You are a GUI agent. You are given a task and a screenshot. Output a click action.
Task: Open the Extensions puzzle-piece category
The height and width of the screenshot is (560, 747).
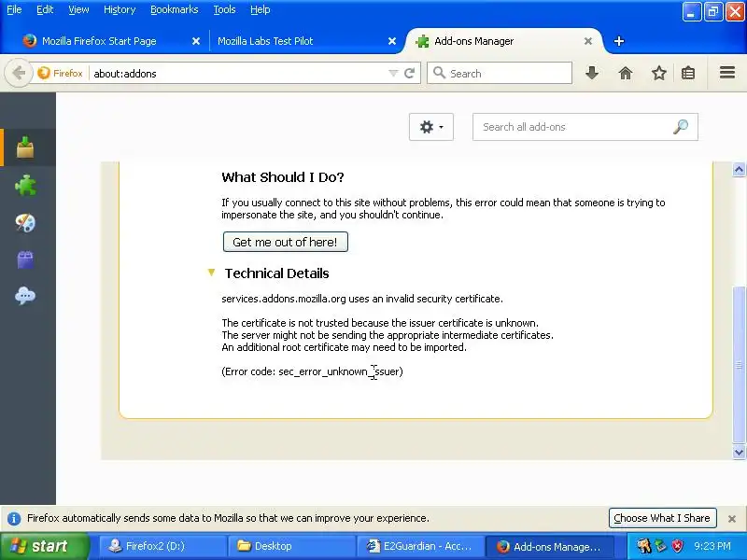coord(25,185)
